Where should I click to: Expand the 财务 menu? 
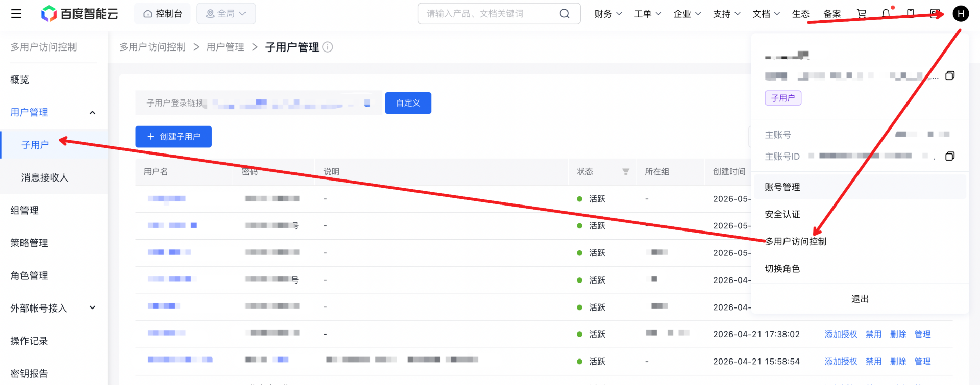[x=608, y=14]
